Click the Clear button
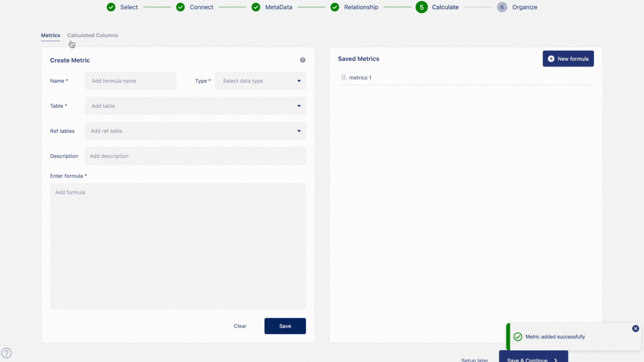This screenshot has height=362, width=644. pyautogui.click(x=240, y=326)
